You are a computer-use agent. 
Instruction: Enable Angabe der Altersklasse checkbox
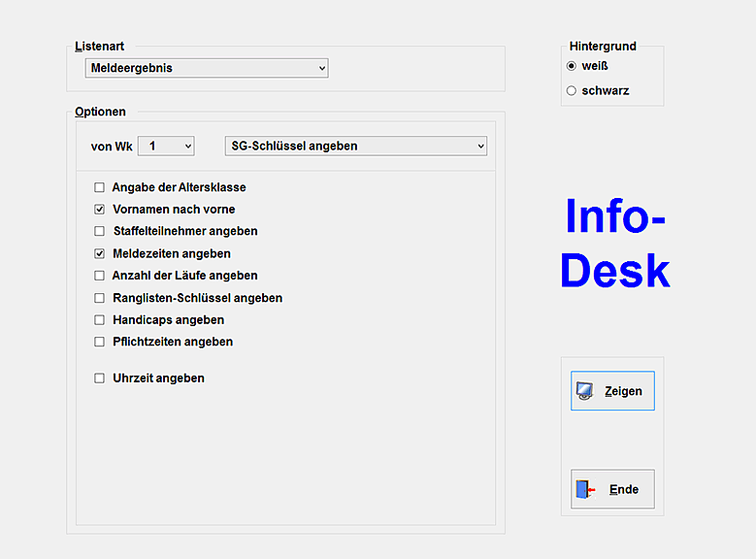point(99,187)
